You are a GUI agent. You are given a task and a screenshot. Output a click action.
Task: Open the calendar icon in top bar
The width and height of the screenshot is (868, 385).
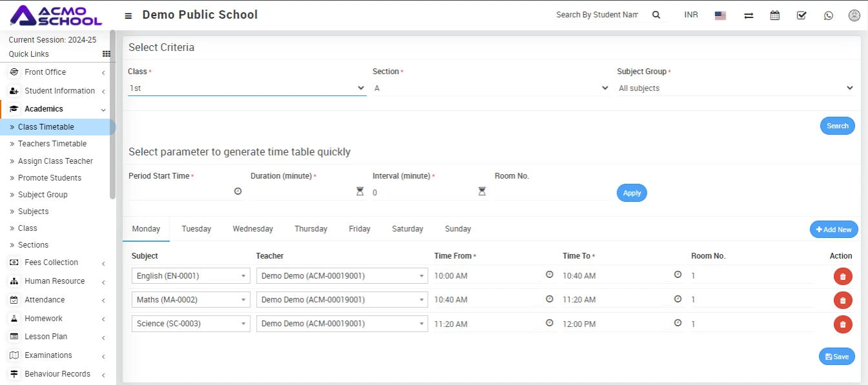click(775, 15)
